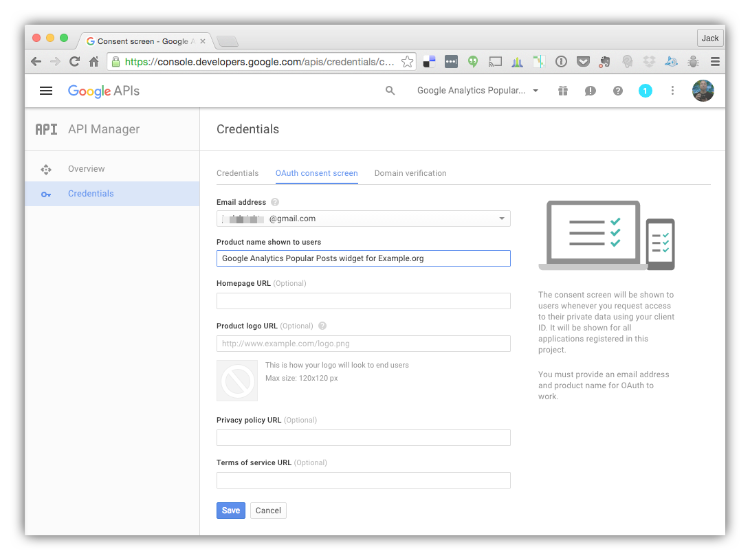Click the Google APIs logo
The height and width of the screenshot is (560, 750).
[104, 91]
